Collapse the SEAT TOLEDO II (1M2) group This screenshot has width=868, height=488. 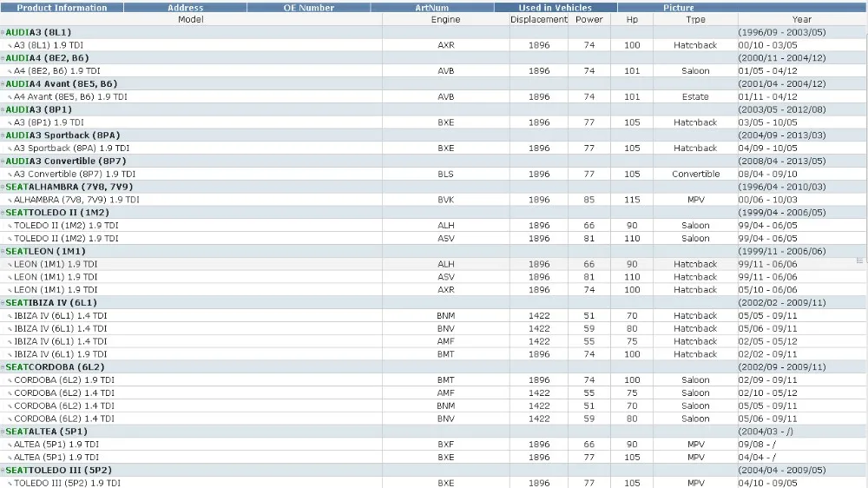tap(3, 213)
